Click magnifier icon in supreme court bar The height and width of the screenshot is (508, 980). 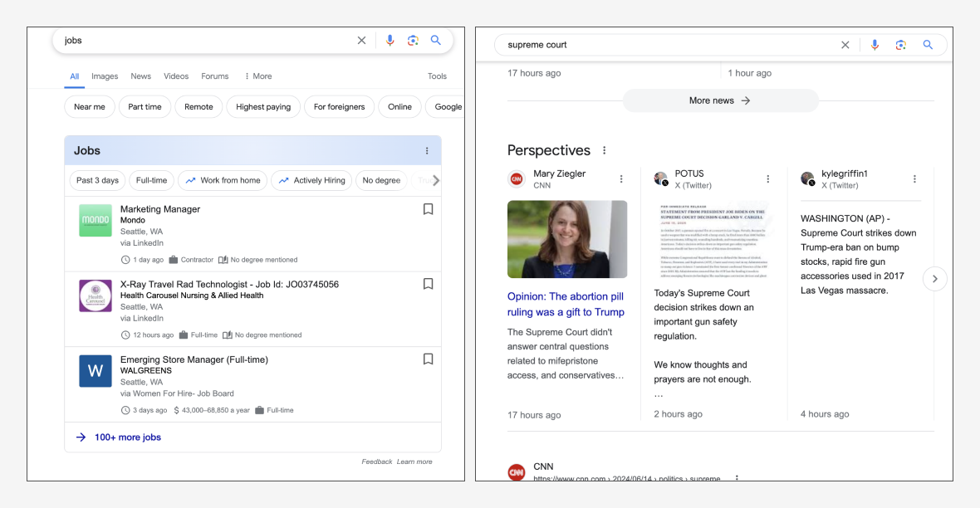pyautogui.click(x=928, y=45)
